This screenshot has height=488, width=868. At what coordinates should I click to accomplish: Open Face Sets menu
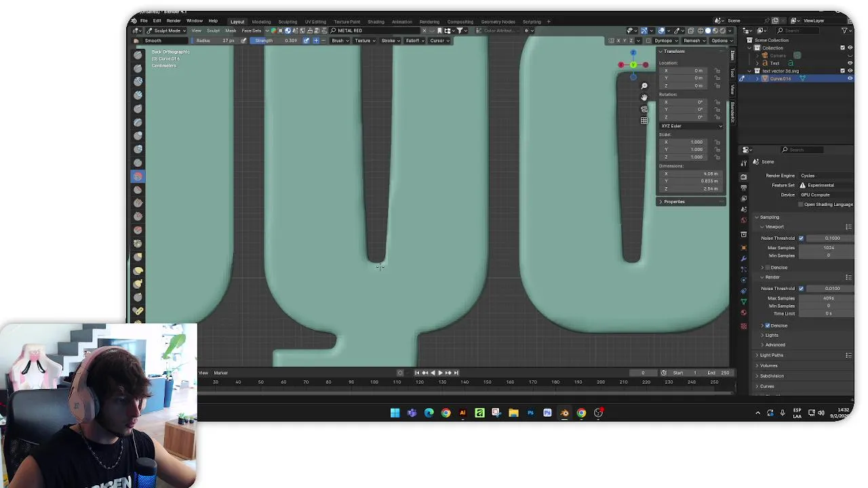pyautogui.click(x=252, y=31)
